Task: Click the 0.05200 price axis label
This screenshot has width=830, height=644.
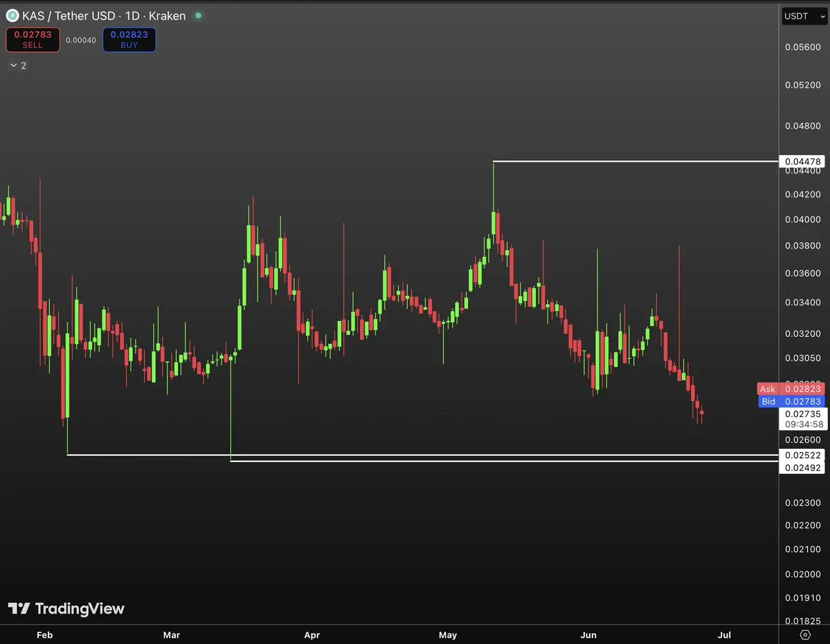Action: (x=803, y=85)
